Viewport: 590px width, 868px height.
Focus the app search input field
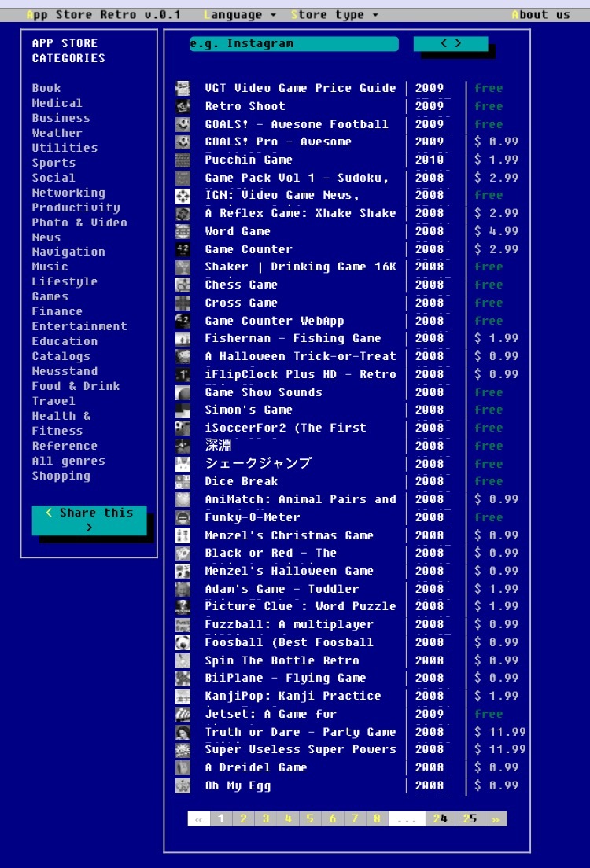(x=293, y=44)
